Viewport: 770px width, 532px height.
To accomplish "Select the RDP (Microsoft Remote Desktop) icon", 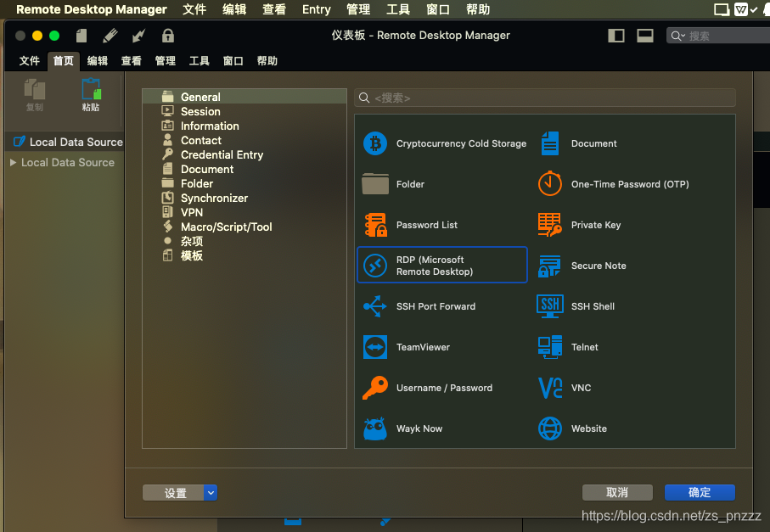I will click(375, 266).
